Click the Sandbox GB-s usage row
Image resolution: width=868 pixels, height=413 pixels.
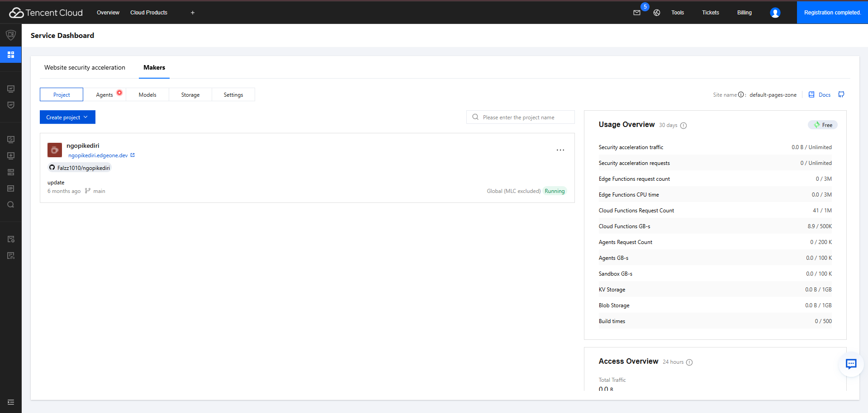pos(715,274)
